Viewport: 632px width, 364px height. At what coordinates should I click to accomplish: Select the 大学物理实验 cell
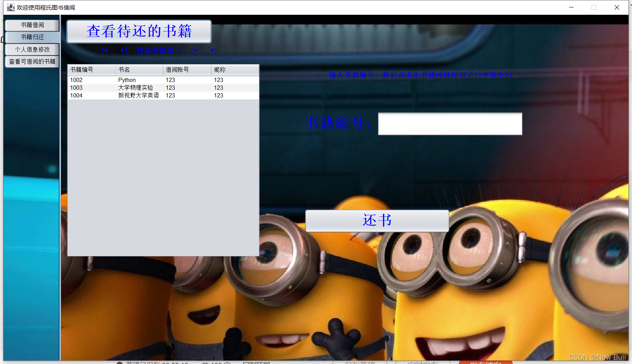click(139, 88)
